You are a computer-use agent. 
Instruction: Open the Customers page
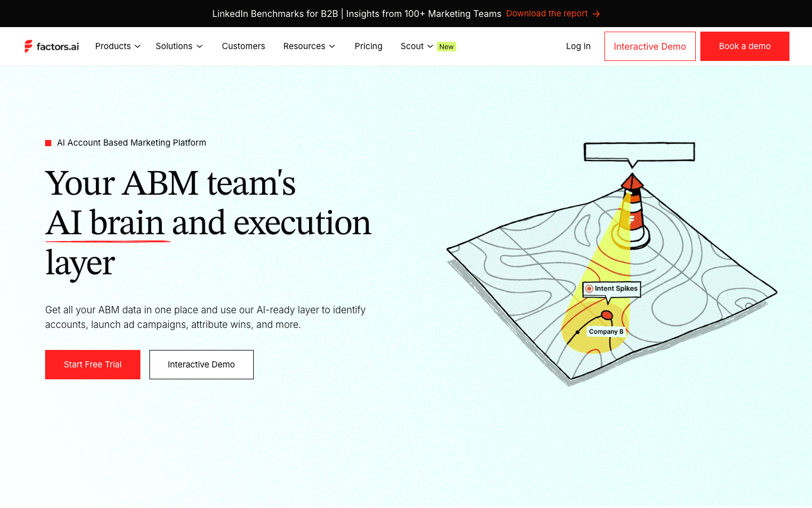[x=244, y=46]
